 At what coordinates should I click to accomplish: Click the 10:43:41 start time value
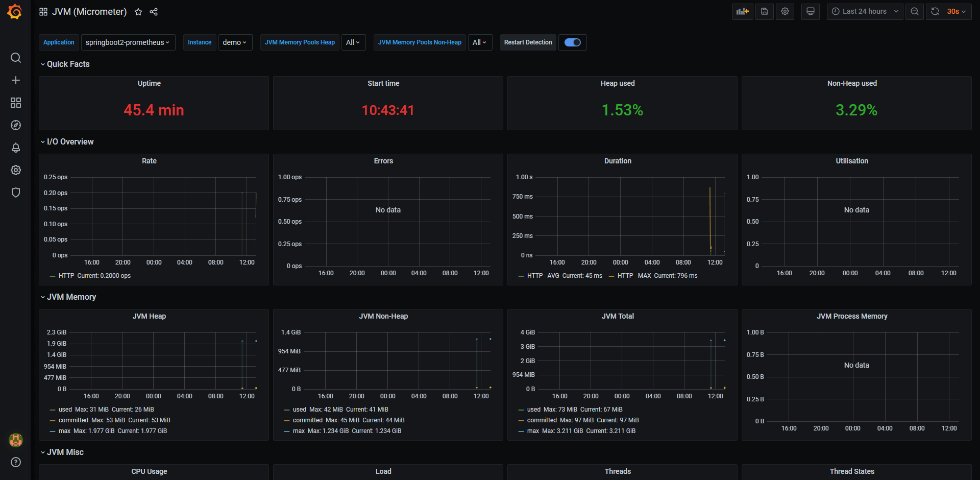click(x=388, y=110)
